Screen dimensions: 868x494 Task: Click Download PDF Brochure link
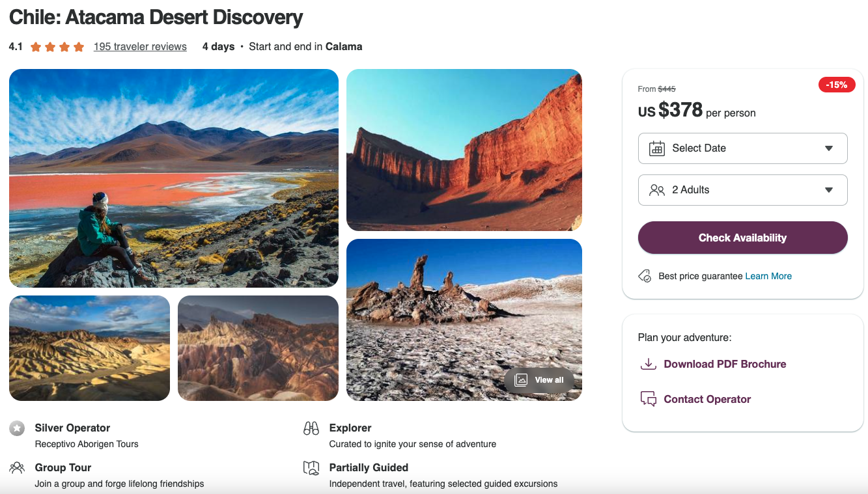pyautogui.click(x=725, y=364)
